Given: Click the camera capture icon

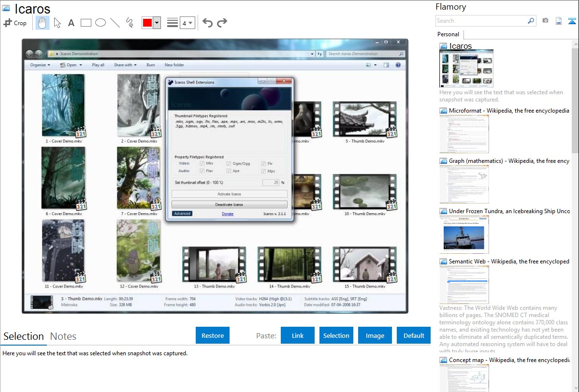Looking at the screenshot, I should tap(545, 21).
